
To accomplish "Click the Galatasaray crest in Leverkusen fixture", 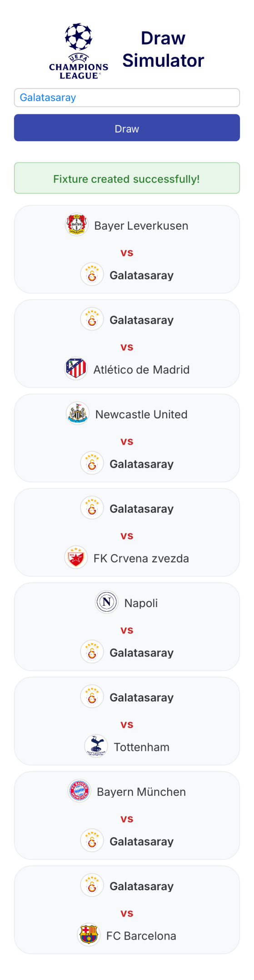I will pos(92,274).
